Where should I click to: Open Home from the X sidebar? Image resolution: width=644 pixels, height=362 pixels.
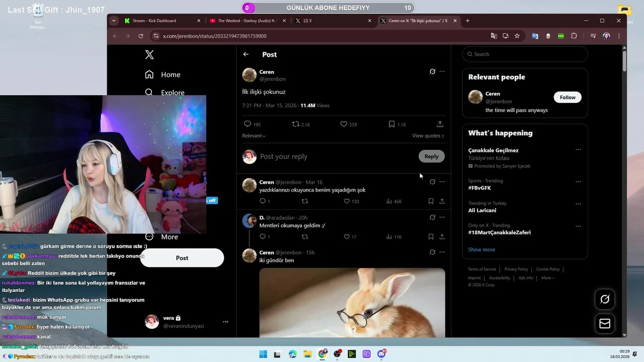coord(163,74)
